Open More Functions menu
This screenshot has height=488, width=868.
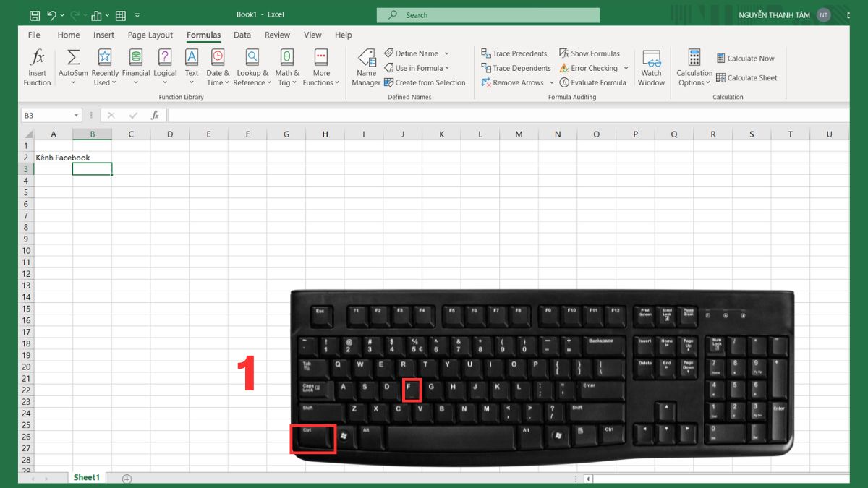pos(321,68)
